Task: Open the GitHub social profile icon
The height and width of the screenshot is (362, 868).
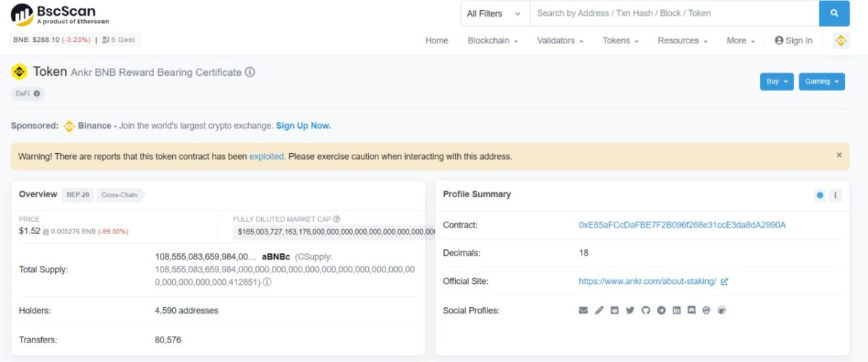Action: tap(645, 311)
